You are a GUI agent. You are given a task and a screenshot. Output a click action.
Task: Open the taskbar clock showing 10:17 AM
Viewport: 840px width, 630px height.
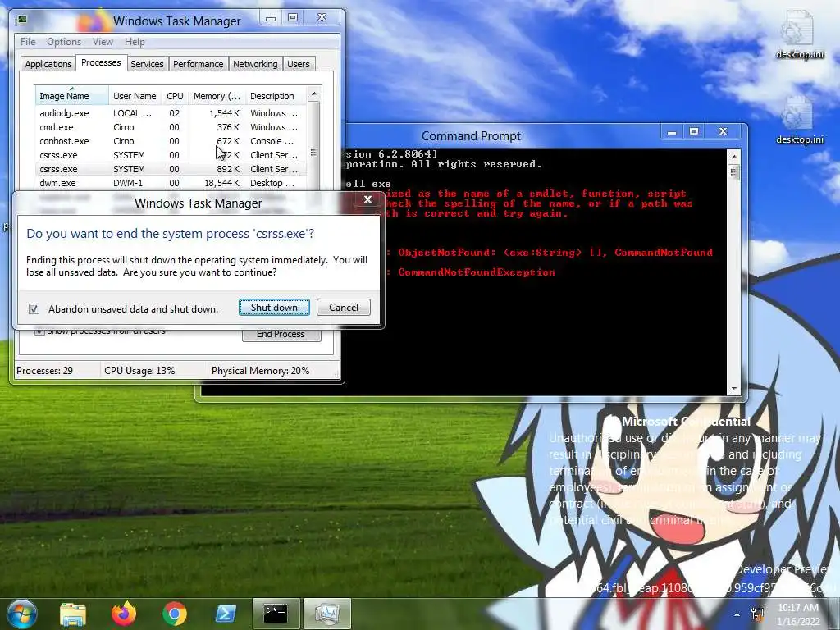click(x=798, y=614)
